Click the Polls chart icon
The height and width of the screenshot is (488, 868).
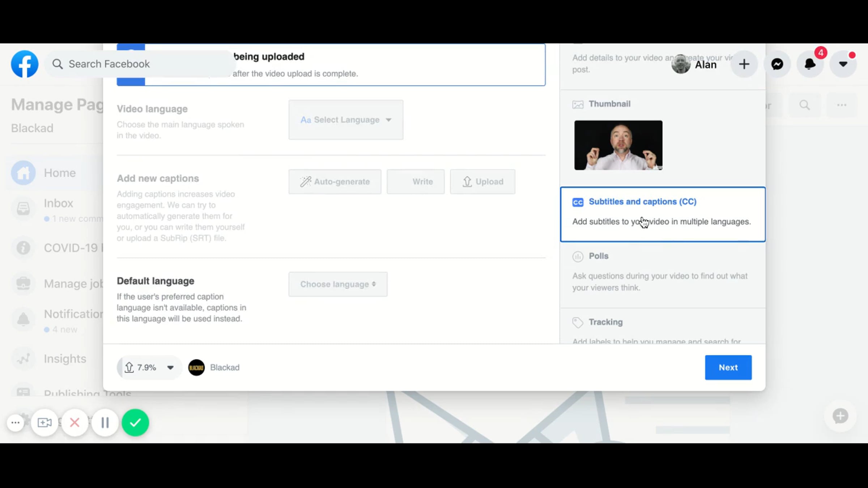click(x=578, y=256)
